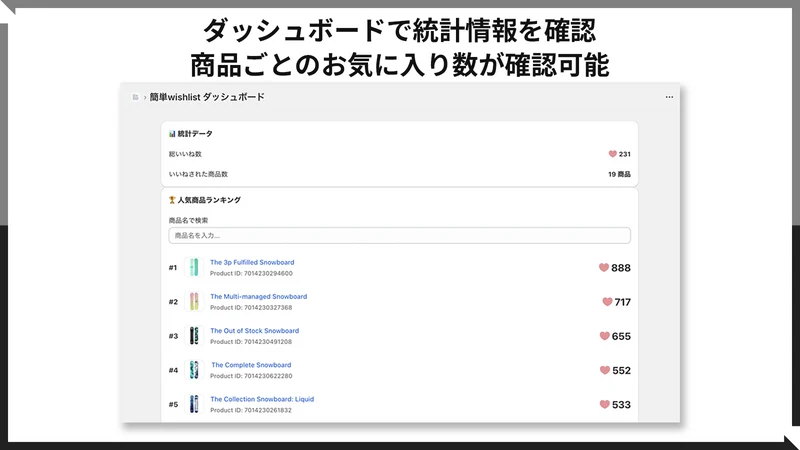The image size is (800, 450).
Task: Click the like count 655
Action: click(x=621, y=336)
